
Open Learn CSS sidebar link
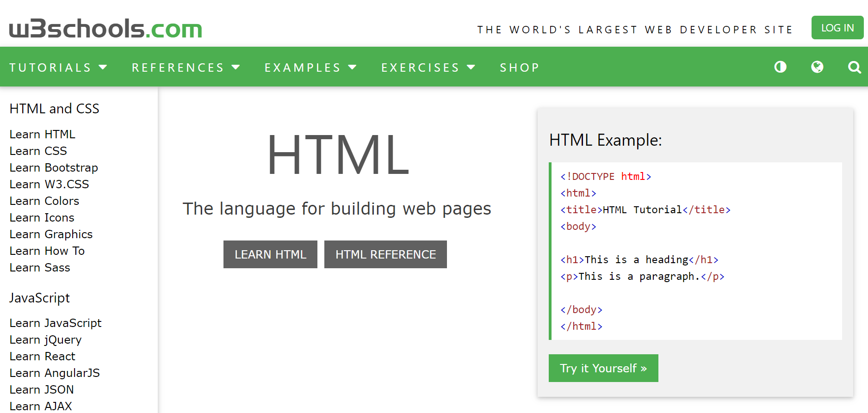pos(38,151)
